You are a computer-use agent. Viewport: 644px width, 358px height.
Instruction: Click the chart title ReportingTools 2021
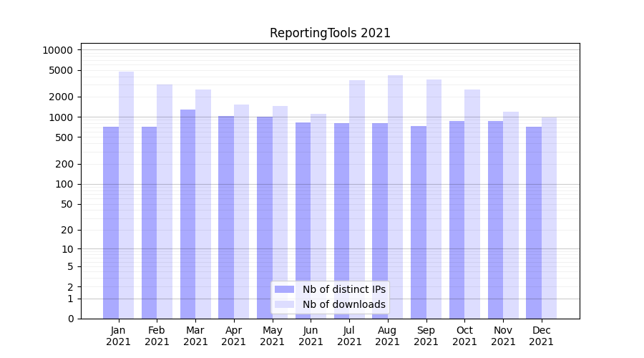(330, 33)
